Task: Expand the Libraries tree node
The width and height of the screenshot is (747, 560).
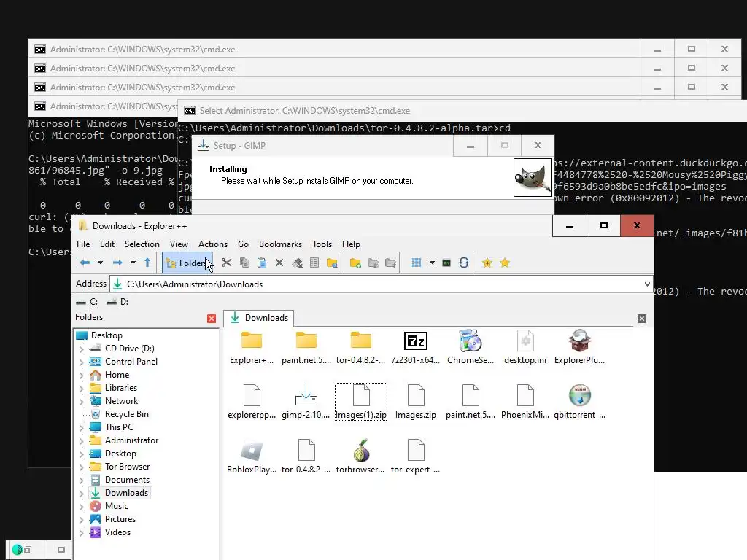Action: (x=82, y=389)
